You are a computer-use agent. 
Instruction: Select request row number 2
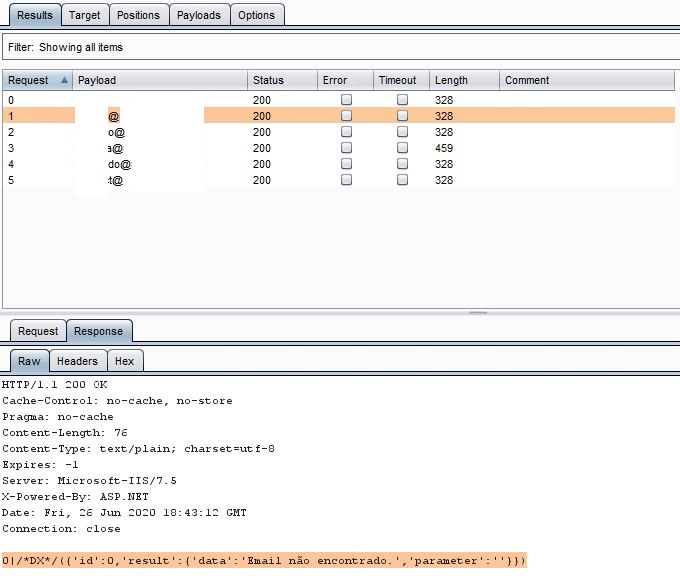click(339, 132)
